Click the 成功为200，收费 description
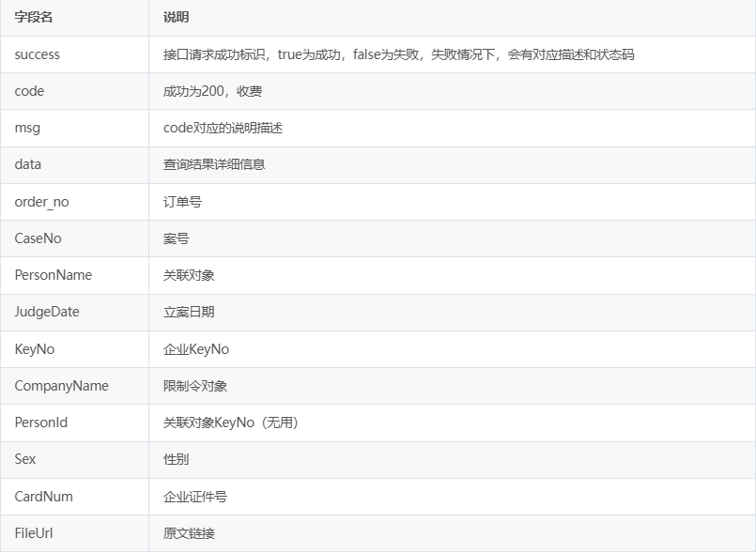This screenshot has height=553, width=756. click(208, 91)
